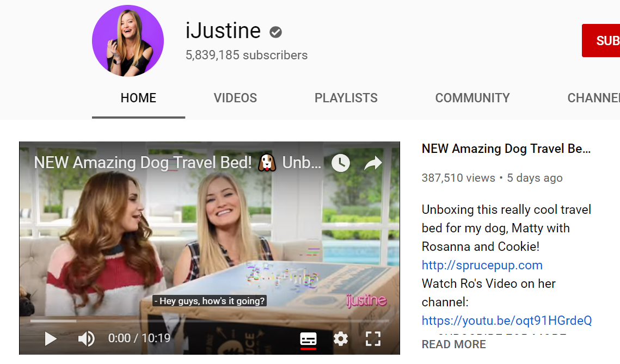Click the '5,839,185 subscribers' count

(247, 55)
